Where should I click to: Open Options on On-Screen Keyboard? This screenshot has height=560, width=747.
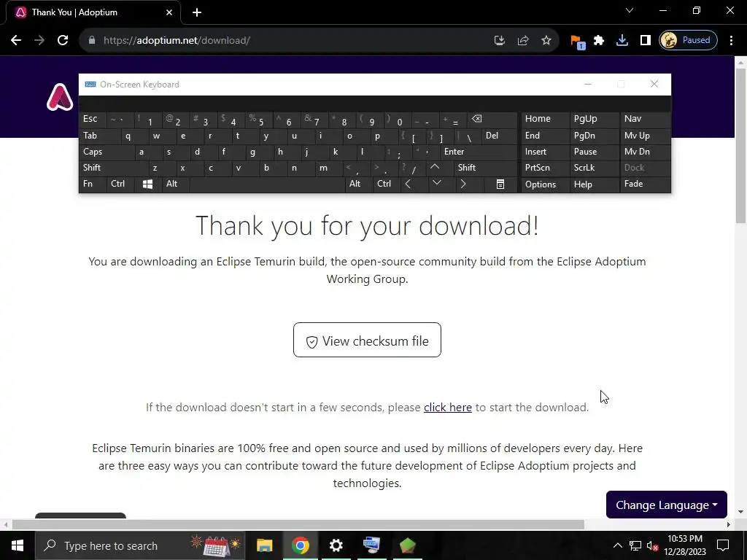coord(545,184)
